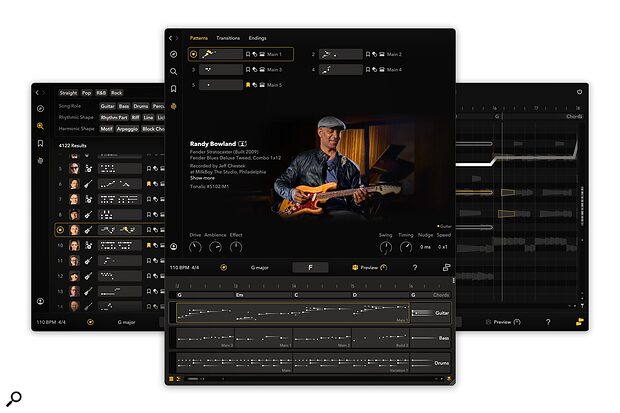
Task: Open search icon in center panel sidebar
Action: [174, 71]
